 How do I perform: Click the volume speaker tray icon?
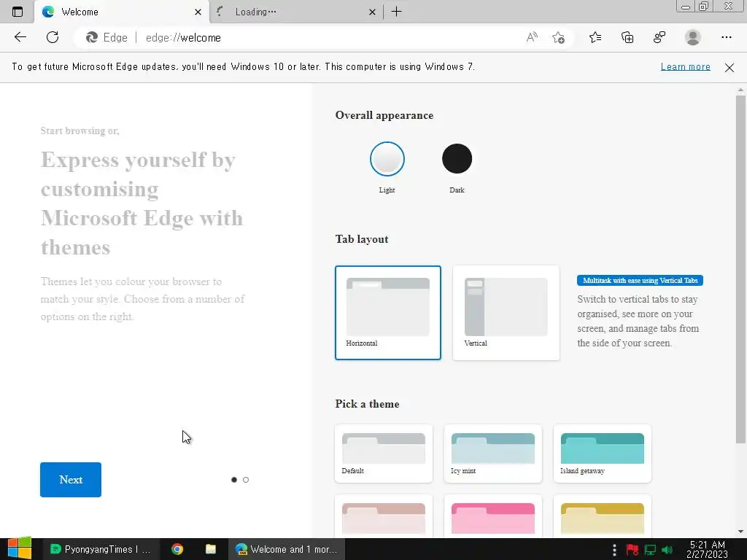(667, 550)
